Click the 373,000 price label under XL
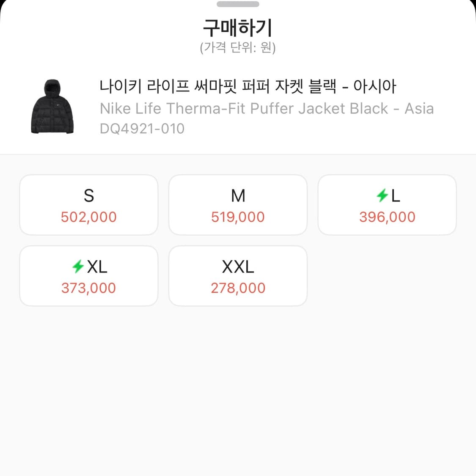The height and width of the screenshot is (476, 476). 88,288
